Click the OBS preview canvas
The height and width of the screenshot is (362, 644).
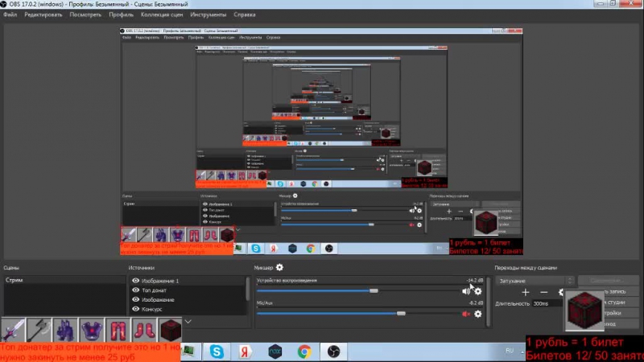(321, 142)
